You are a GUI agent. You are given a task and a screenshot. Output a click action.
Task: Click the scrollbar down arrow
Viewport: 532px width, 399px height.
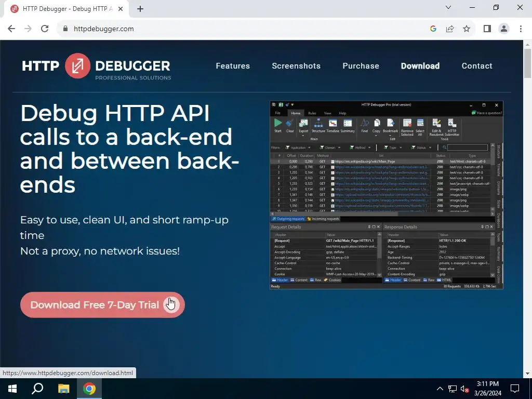pos(528,374)
